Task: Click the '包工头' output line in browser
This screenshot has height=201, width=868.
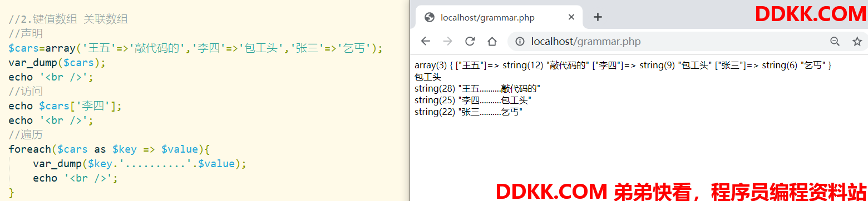Action: [x=428, y=77]
